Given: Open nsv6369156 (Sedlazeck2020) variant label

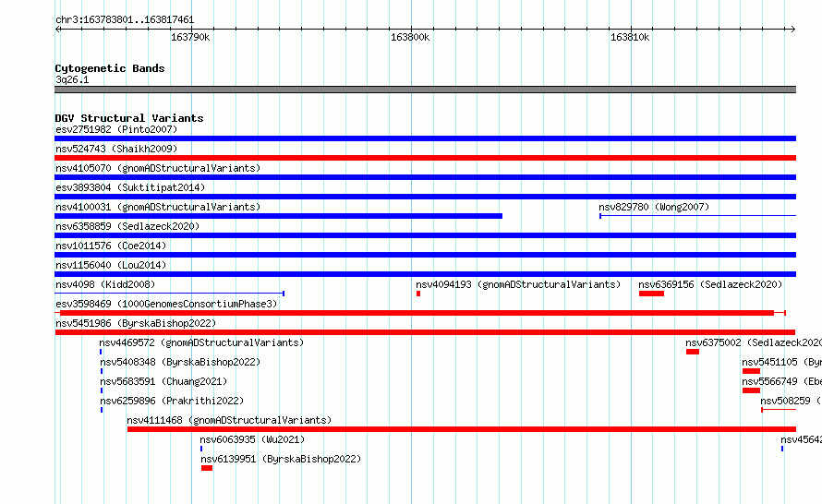Looking at the screenshot, I should click(710, 284).
